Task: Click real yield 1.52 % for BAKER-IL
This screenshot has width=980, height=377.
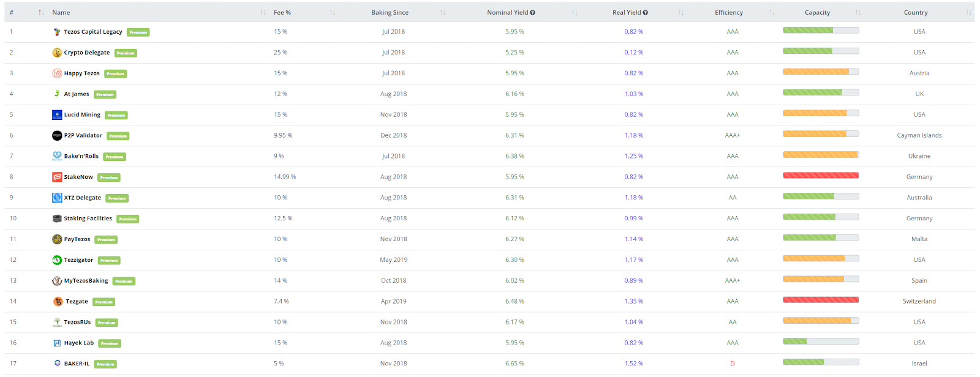Action: pos(634,364)
